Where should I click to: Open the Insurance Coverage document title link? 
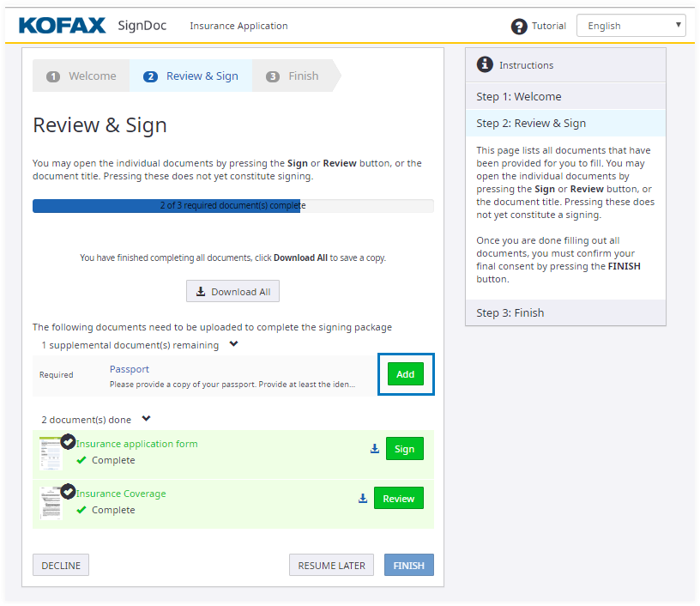click(121, 494)
